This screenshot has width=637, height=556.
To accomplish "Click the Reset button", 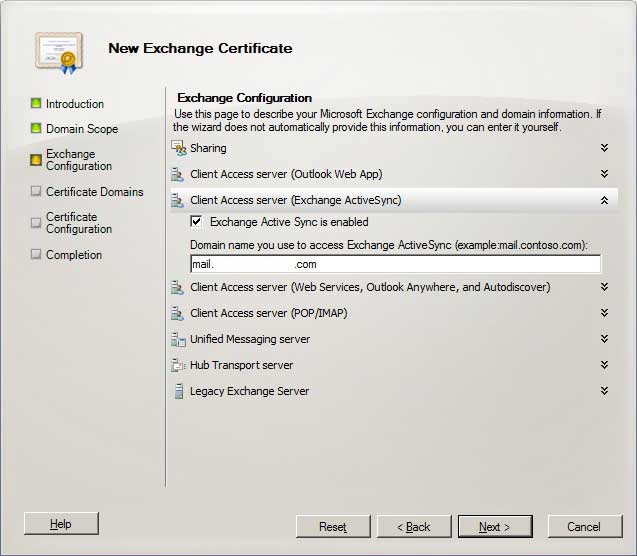I will [x=332, y=527].
